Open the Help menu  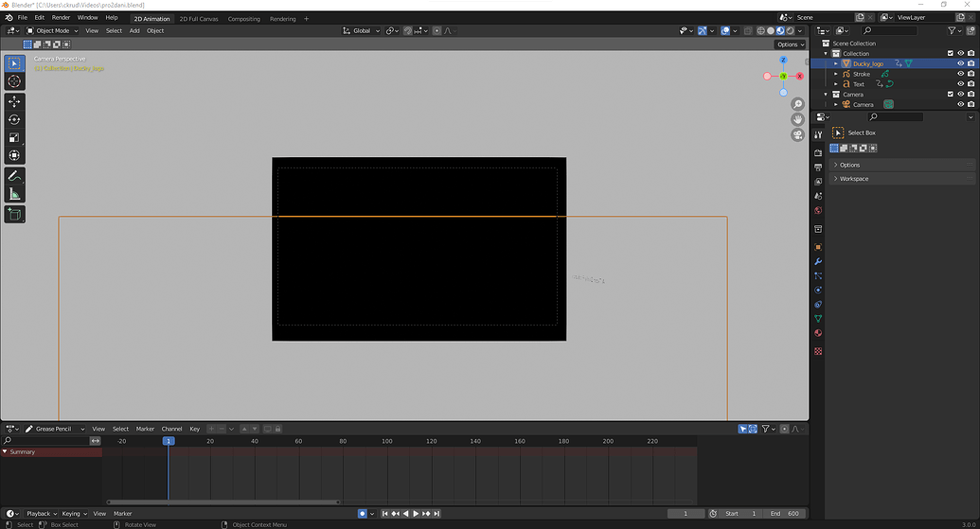[x=111, y=17]
